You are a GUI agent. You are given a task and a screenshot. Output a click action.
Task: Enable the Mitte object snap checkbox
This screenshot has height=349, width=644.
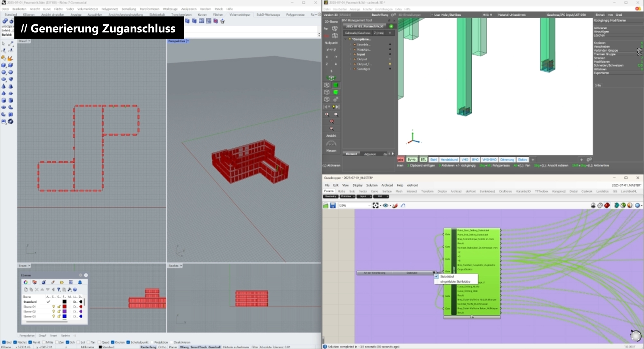tap(44, 342)
